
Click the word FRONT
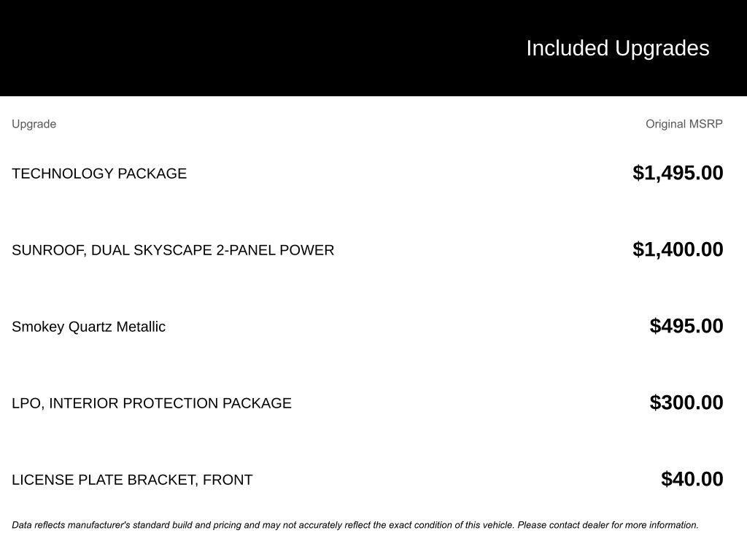(228, 480)
